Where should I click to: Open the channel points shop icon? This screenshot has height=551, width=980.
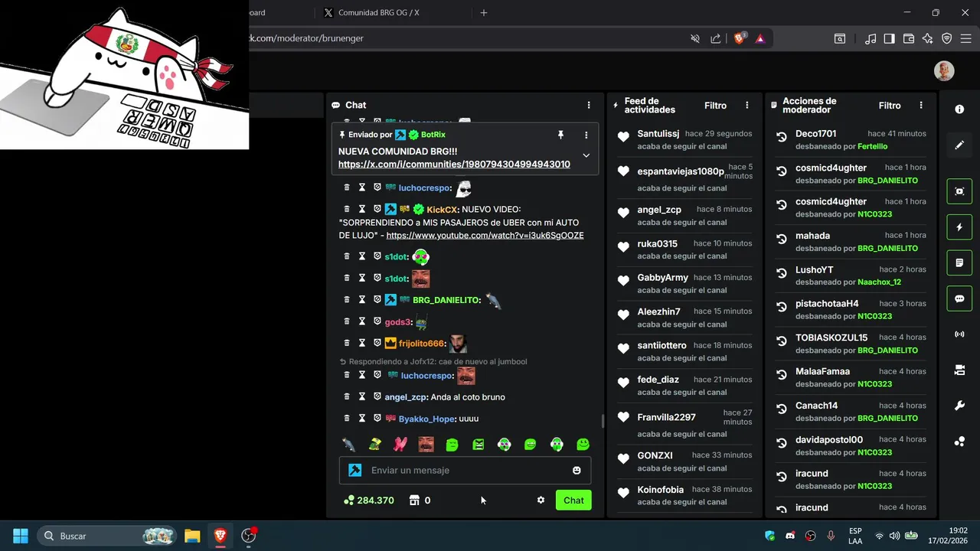coord(414,500)
